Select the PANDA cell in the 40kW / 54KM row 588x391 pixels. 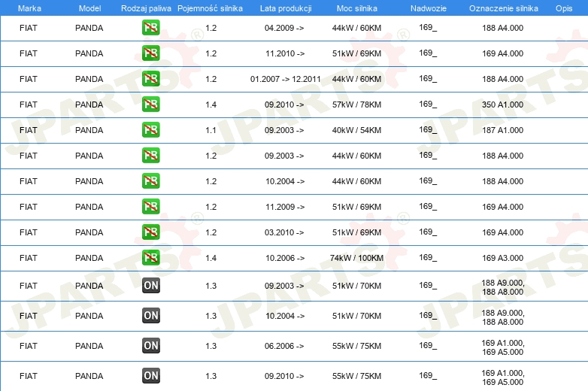point(89,130)
